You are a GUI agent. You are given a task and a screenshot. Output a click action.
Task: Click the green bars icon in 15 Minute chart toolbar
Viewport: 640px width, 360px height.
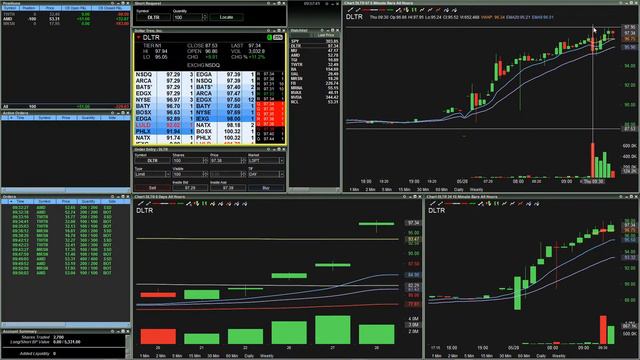coord(496,203)
